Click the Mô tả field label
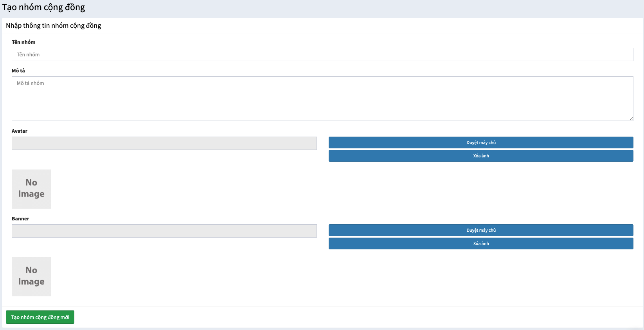644x330 pixels. tap(18, 70)
